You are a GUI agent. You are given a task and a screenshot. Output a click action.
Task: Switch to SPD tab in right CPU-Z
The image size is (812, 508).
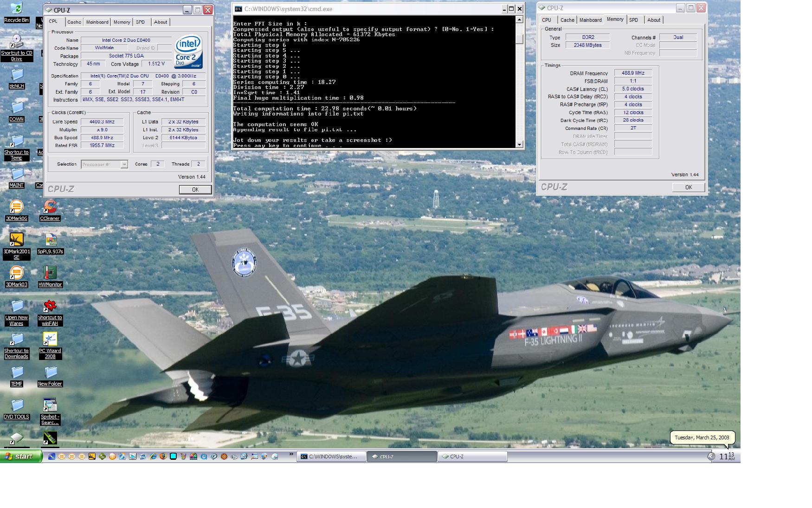click(634, 20)
